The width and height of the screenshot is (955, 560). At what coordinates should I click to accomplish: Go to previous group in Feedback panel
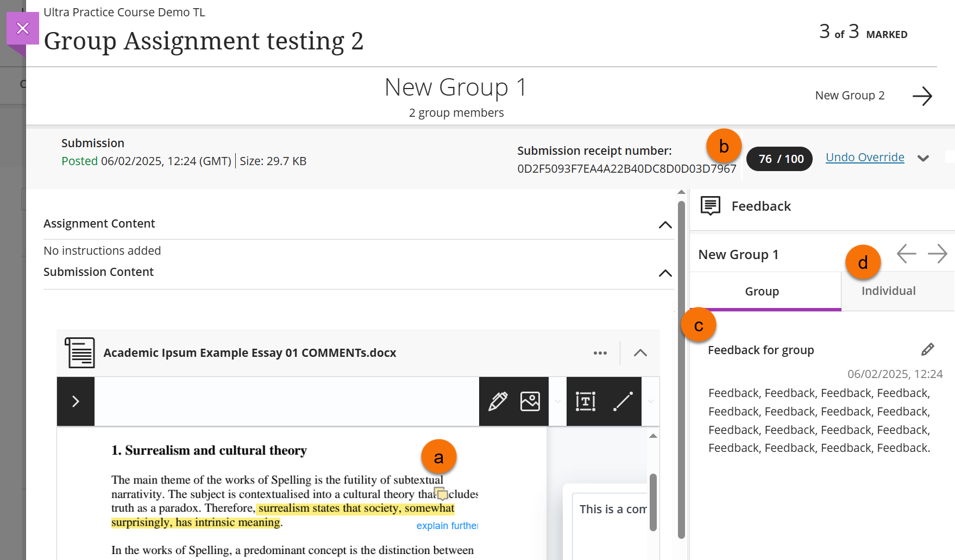(x=906, y=254)
